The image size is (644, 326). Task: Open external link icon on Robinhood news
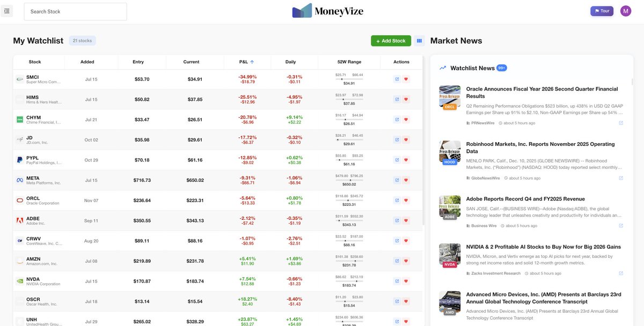pos(621,178)
